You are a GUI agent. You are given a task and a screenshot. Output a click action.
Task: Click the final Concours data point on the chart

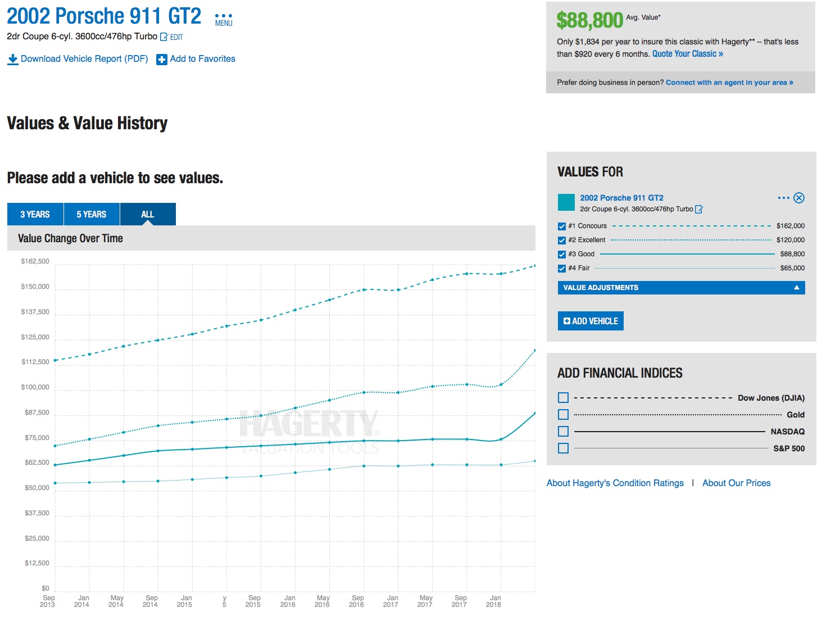coord(534,265)
